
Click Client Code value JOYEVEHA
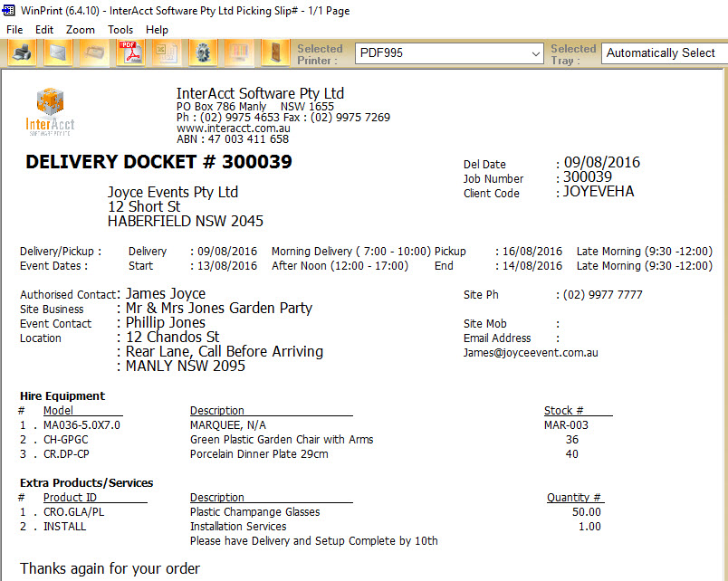[598, 191]
